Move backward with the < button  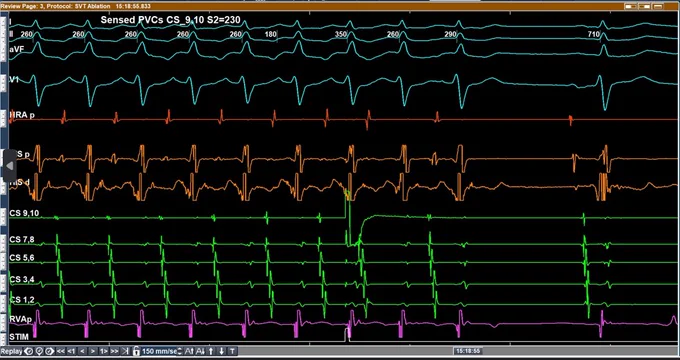coord(82,351)
